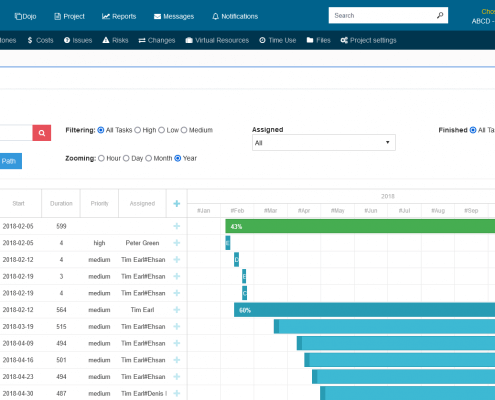Click the 2018 year header

(x=388, y=196)
